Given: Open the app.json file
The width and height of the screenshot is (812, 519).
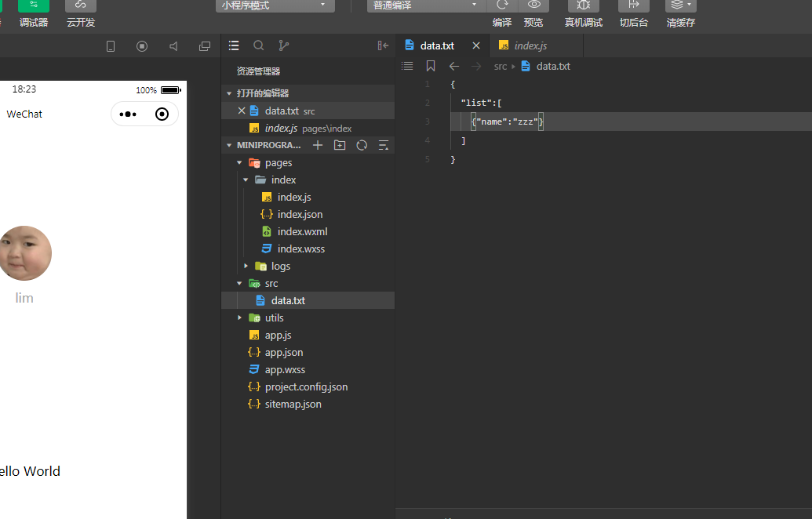Looking at the screenshot, I should [x=308, y=352].
